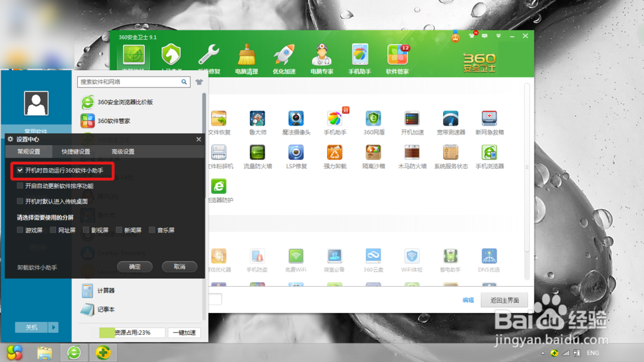Click 一键加速 button
The width and height of the screenshot is (644, 362).
tap(184, 332)
